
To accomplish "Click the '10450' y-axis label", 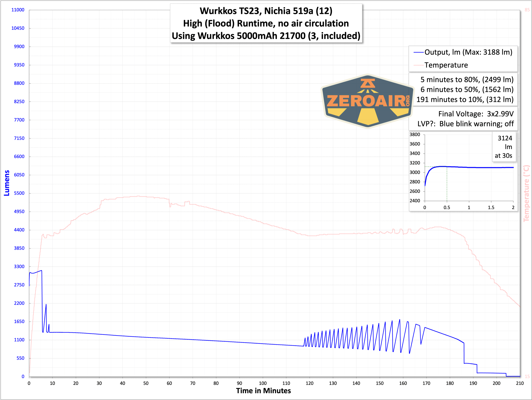I will pyautogui.click(x=18, y=28).
